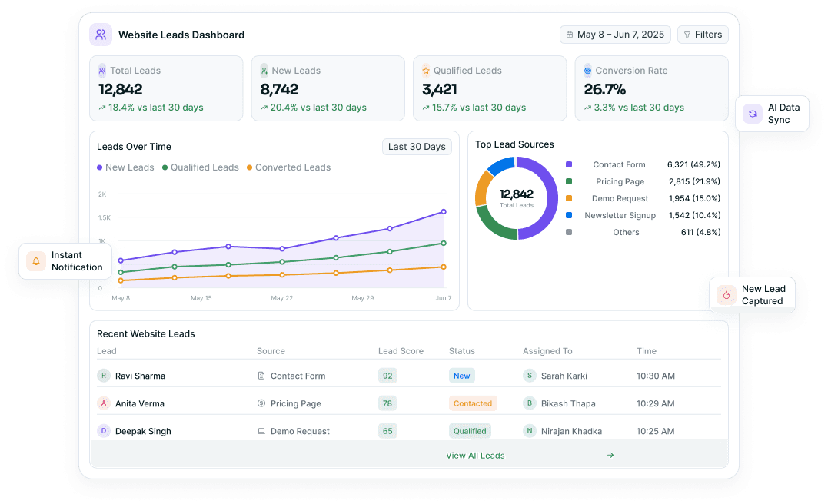Toggle Qualified Leads series in chart legend
Image resolution: width=828 pixels, height=504 pixels.
point(200,167)
